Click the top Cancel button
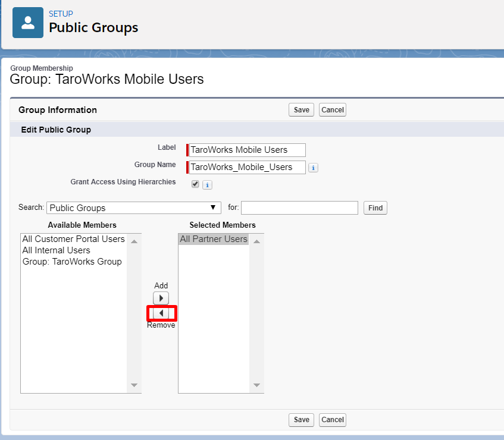Image resolution: width=504 pixels, height=440 pixels. click(x=333, y=110)
